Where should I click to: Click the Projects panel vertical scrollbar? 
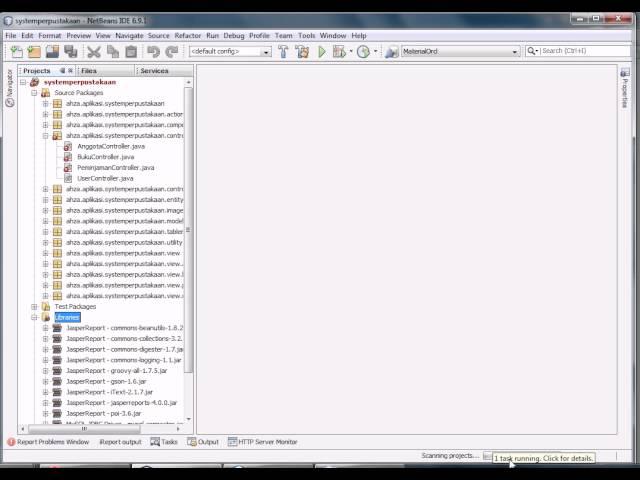point(188,231)
